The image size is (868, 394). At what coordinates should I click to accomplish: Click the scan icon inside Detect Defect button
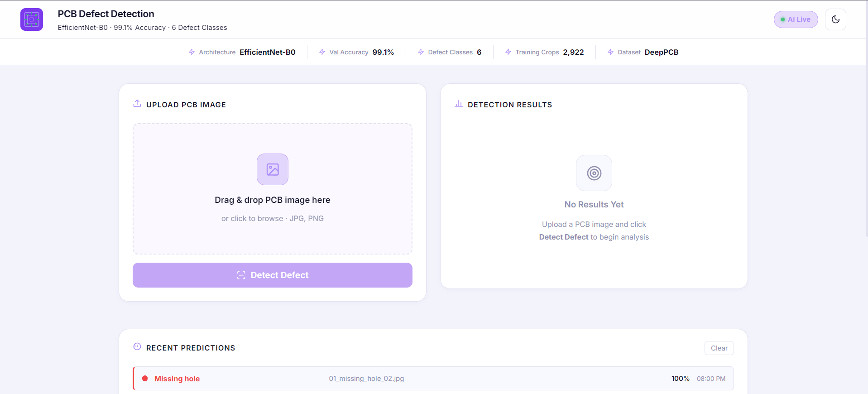[241, 275]
